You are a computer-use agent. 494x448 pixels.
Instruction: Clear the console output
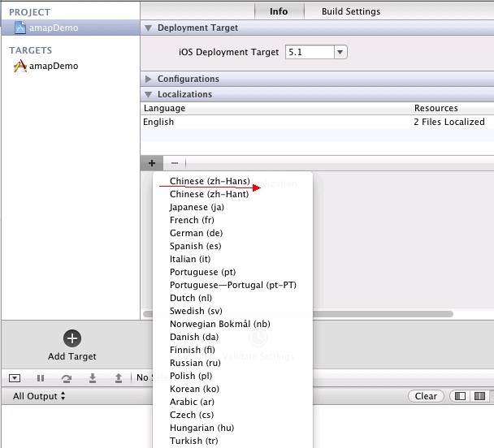(426, 396)
